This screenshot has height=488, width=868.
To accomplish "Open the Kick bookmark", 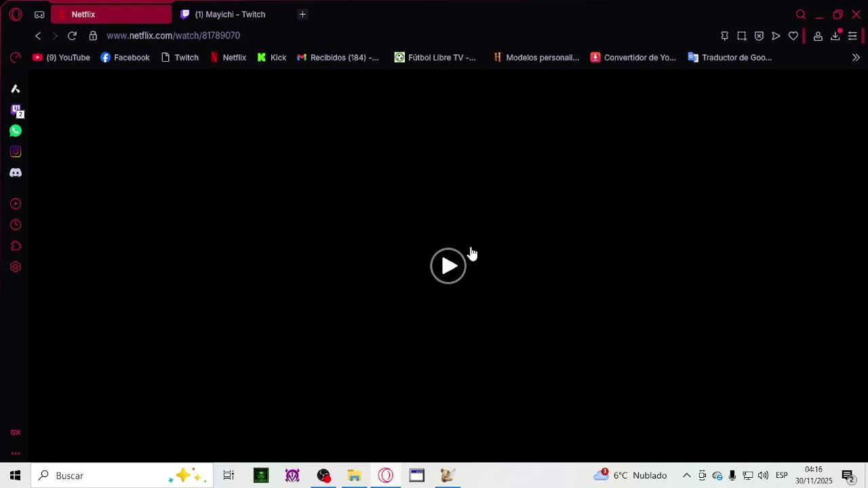I will pyautogui.click(x=272, y=58).
